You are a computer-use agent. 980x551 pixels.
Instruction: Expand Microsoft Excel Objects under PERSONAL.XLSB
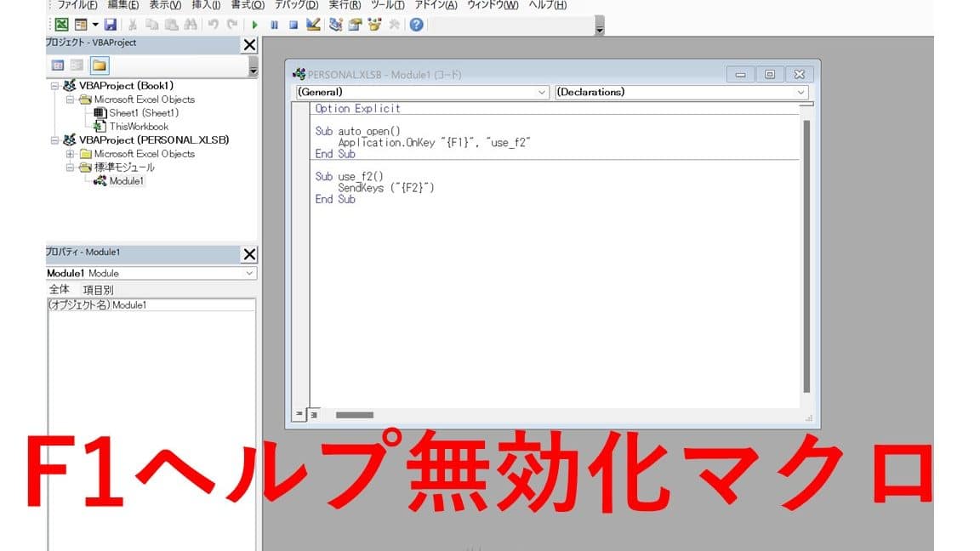[x=70, y=154]
